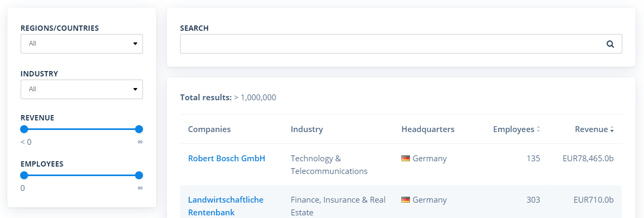644x218 pixels.
Task: Click the Regions/Countries dropdown arrow
Action: pyautogui.click(x=135, y=43)
